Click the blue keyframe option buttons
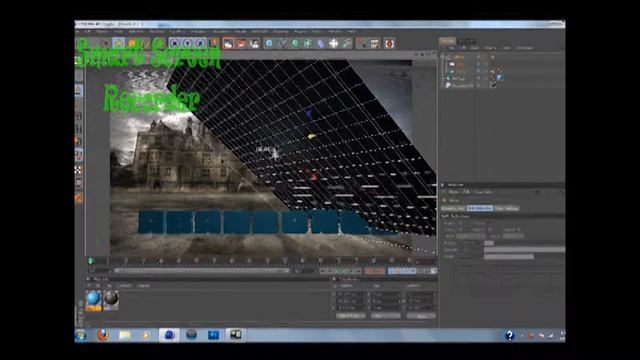640x360 pixels. 402,271
